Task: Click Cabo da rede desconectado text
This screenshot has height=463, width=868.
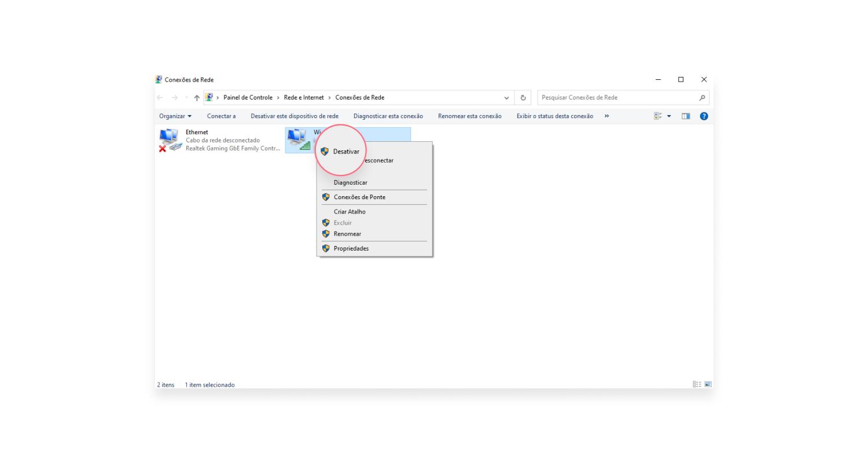Action: tap(223, 140)
